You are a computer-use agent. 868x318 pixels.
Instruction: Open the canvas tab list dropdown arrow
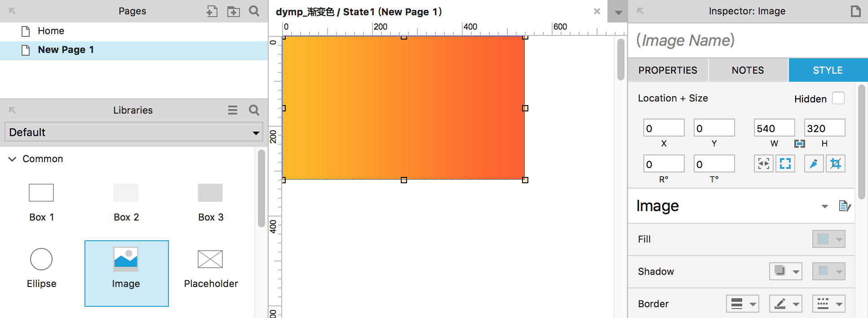click(618, 12)
